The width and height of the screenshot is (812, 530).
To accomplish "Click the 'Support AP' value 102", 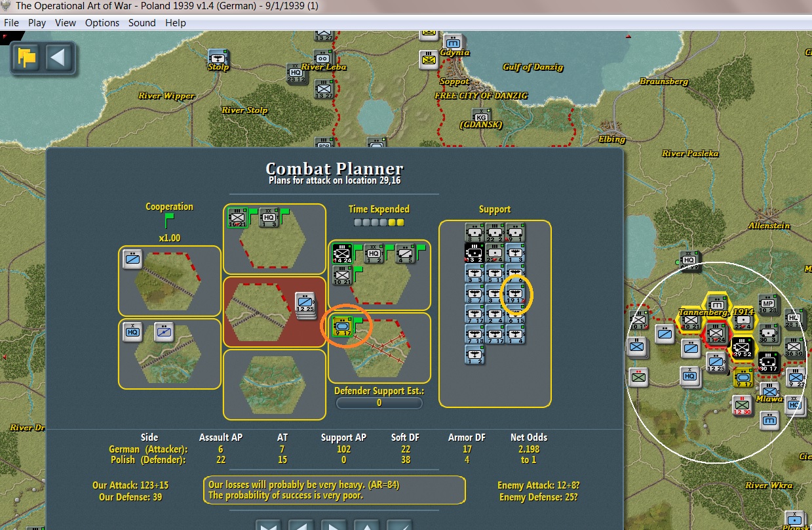I will point(343,449).
